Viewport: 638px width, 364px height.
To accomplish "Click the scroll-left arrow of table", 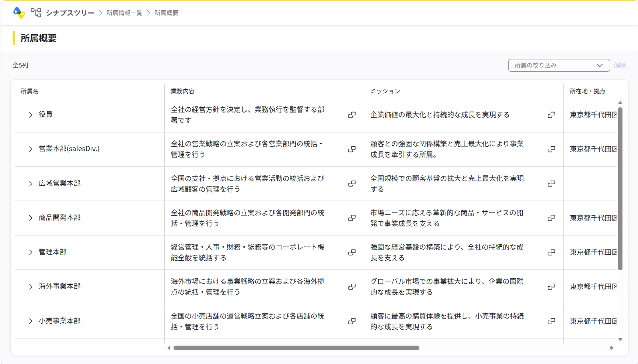I will [x=169, y=348].
